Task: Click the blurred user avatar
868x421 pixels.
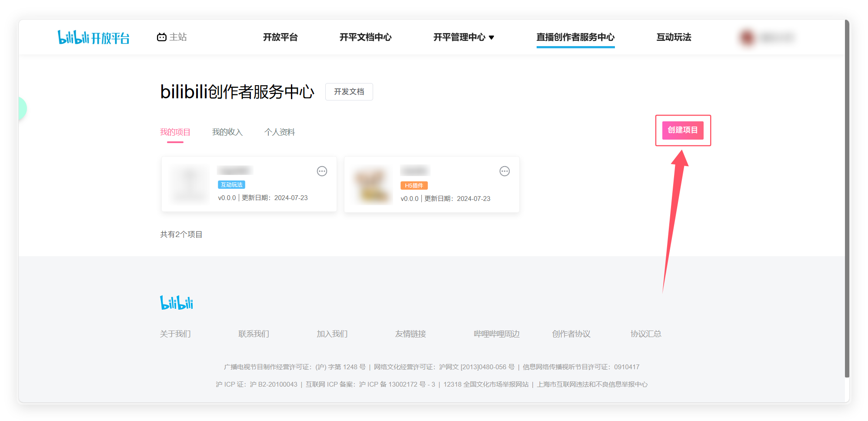Action: (747, 37)
